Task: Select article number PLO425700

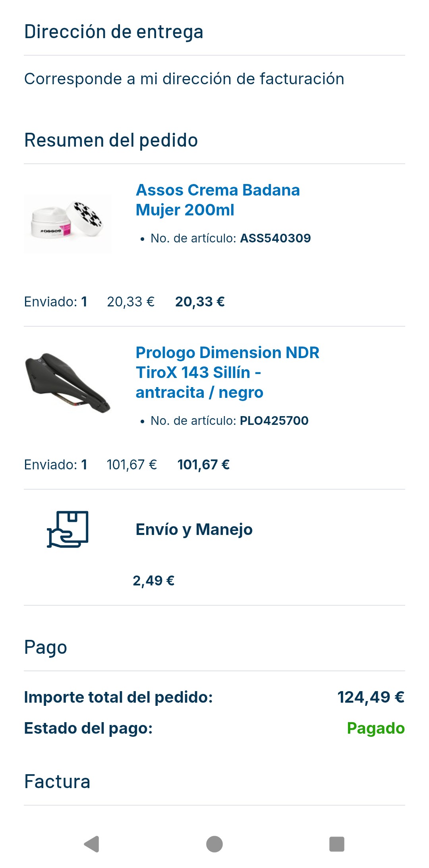Action: 274,420
